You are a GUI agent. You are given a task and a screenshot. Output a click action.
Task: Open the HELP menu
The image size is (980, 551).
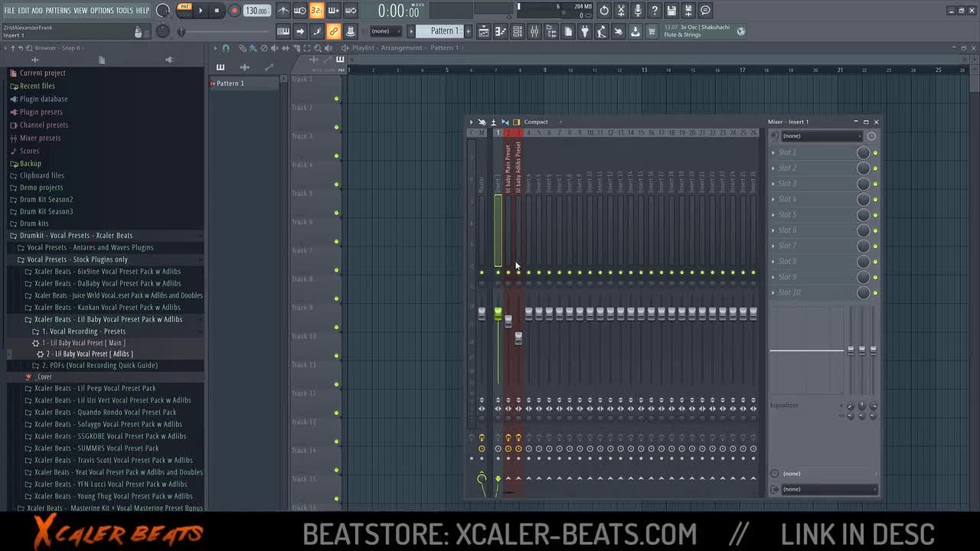pos(142,11)
